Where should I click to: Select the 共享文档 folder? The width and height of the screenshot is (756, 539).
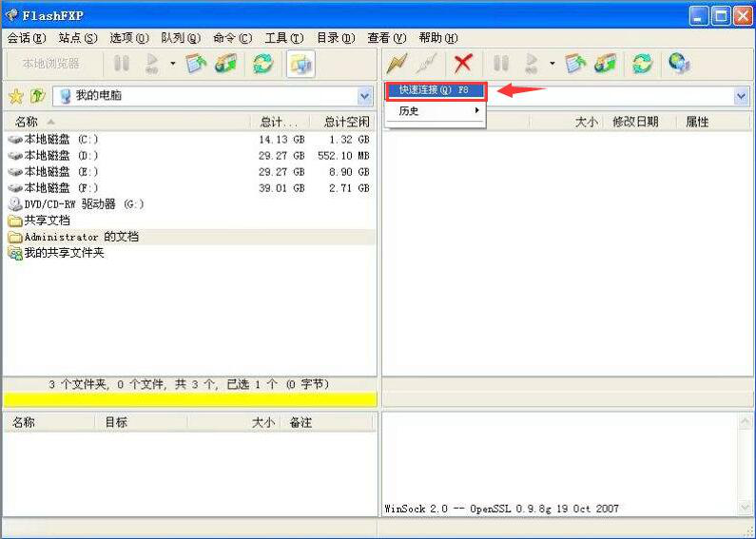coord(40,221)
